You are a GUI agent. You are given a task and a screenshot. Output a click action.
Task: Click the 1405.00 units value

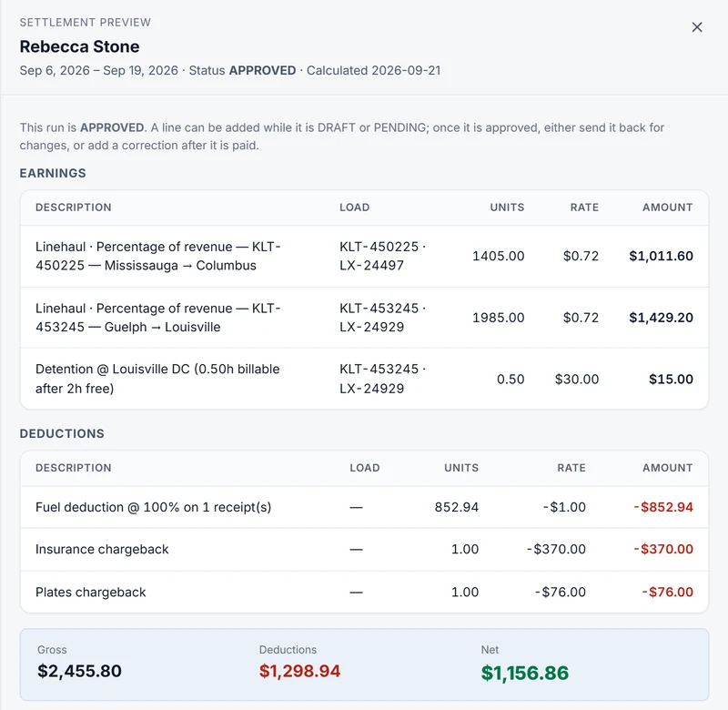[x=498, y=256]
